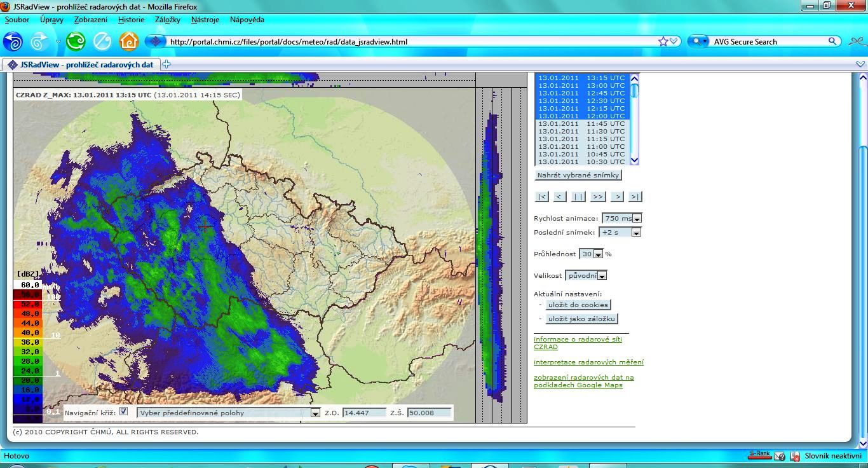Image resolution: width=868 pixels, height=468 pixels.
Task: Click the Z.D. longitude input field
Action: click(364, 413)
